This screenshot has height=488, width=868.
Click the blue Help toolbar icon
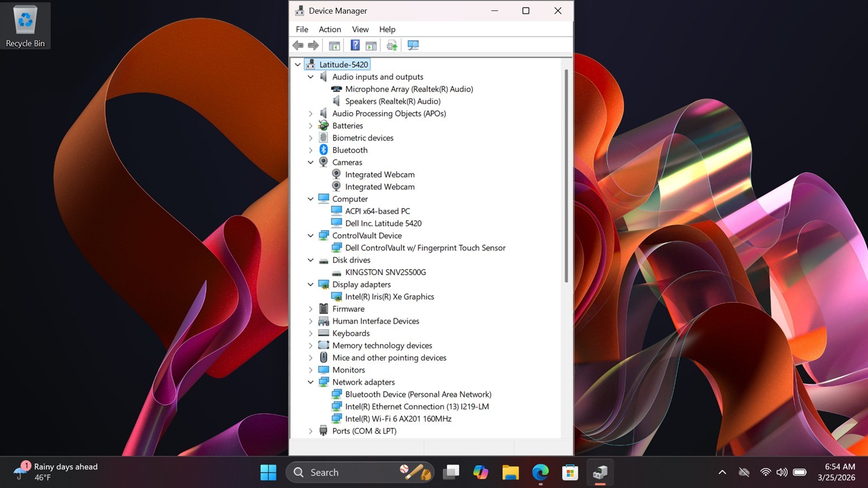355,45
